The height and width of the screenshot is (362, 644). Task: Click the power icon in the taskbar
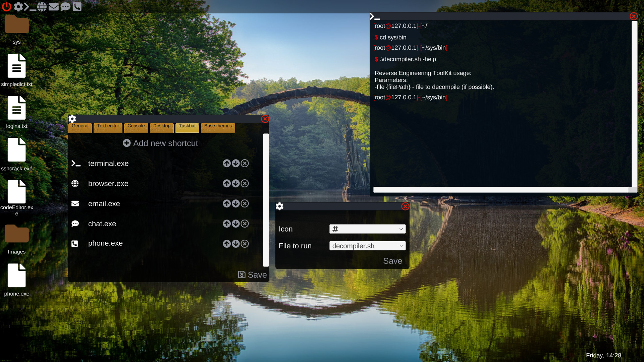(7, 7)
